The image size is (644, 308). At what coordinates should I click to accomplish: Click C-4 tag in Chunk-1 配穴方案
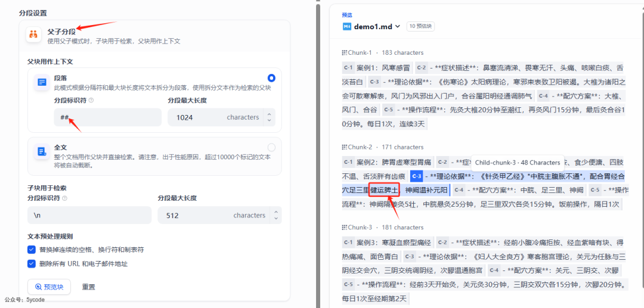click(543, 96)
